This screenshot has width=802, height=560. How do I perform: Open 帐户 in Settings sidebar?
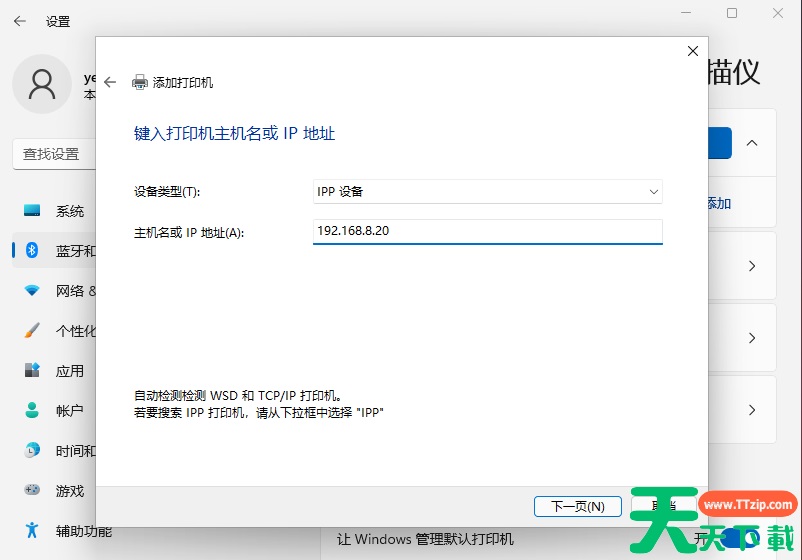pos(54,411)
